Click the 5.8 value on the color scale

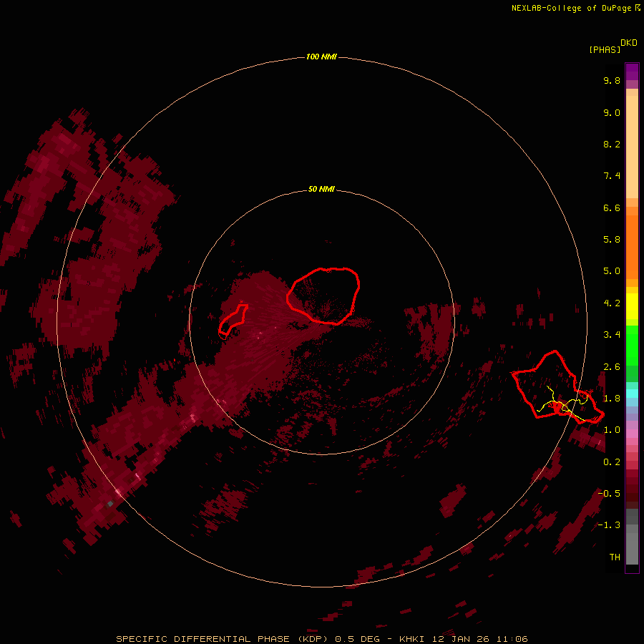612,240
